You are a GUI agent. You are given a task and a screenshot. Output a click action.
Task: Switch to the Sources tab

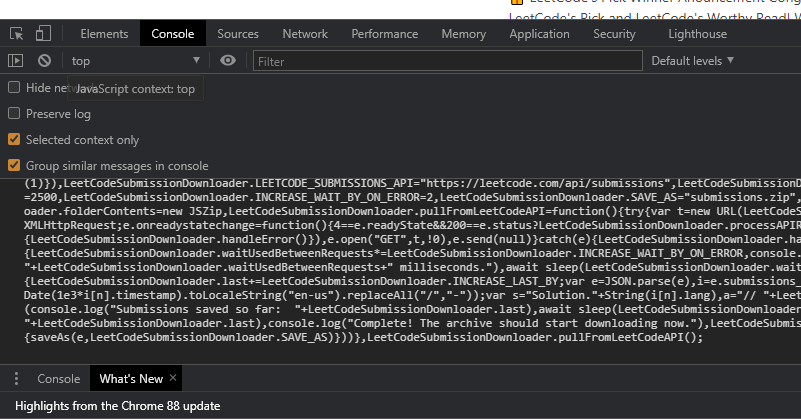pos(238,34)
